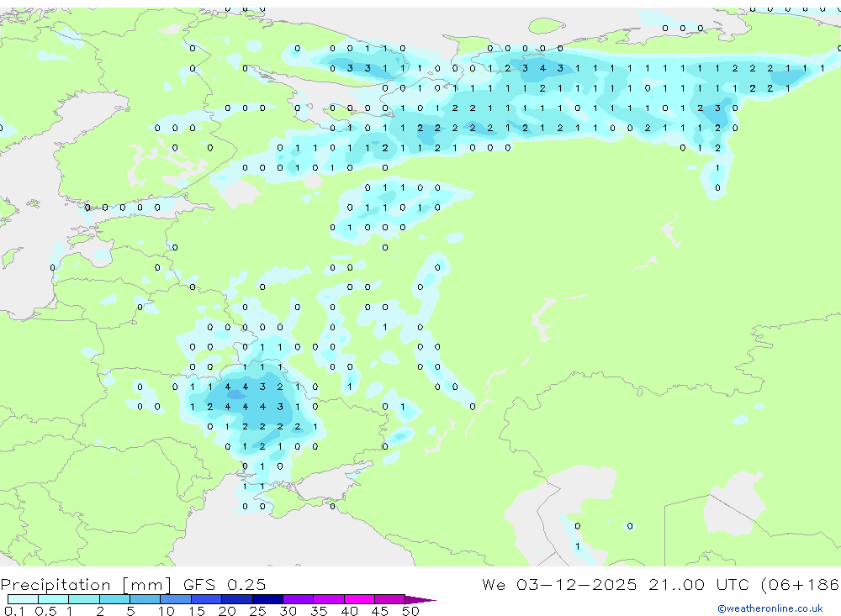Pick the legend swatch between 40 and 45
The width and height of the screenshot is (841, 616).
click(x=359, y=599)
